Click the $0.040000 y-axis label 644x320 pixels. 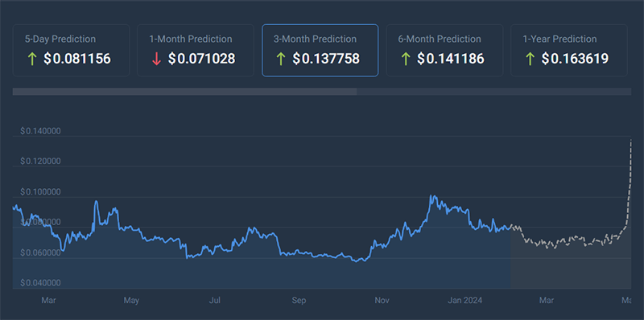point(41,283)
